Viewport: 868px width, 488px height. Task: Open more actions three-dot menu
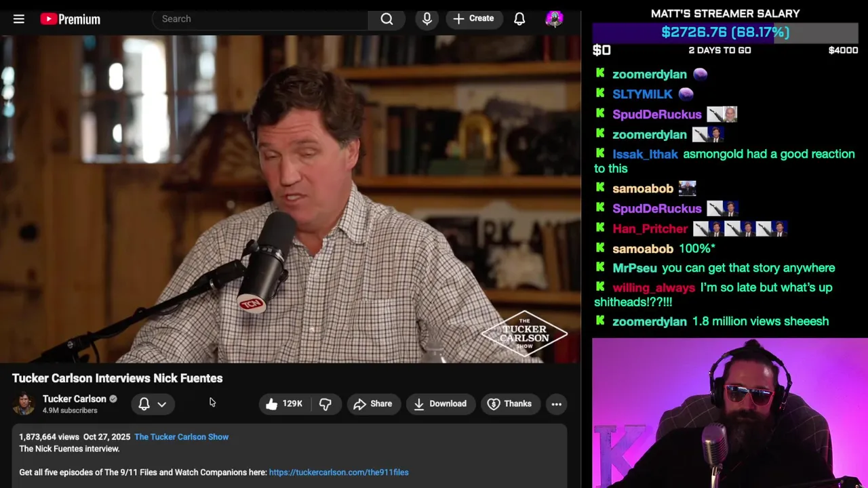pos(556,404)
